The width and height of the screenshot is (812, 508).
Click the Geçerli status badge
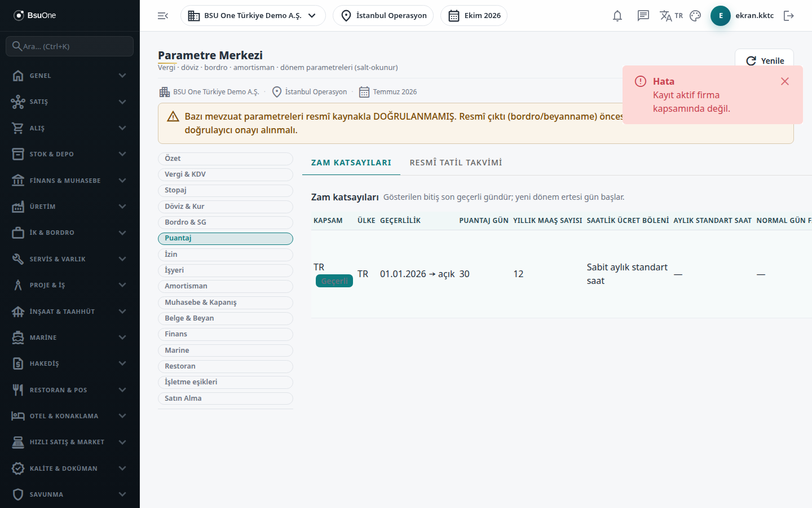point(334,281)
